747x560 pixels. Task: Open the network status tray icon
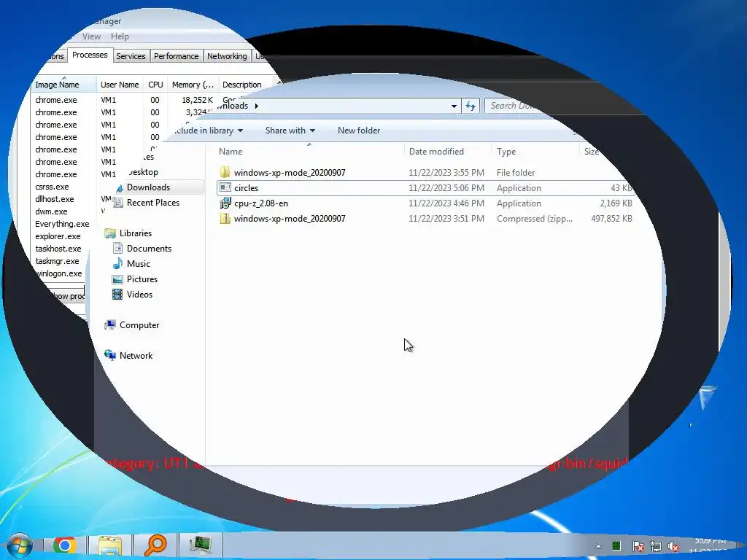pos(656,546)
